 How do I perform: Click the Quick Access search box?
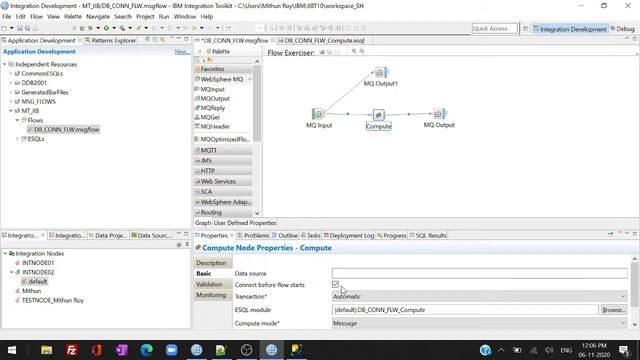pyautogui.click(x=494, y=29)
